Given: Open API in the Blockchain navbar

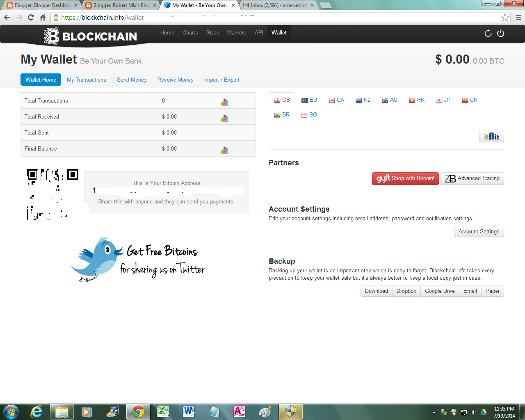Looking at the screenshot, I should click(259, 33).
